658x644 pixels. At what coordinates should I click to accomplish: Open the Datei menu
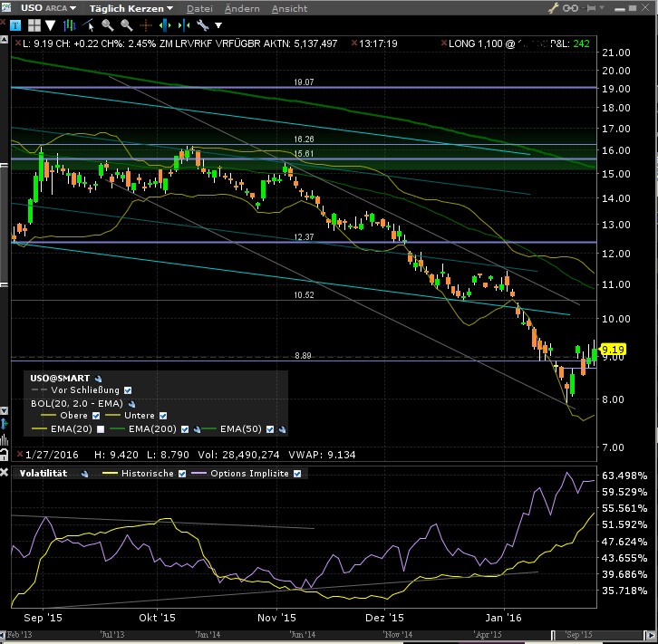click(199, 8)
